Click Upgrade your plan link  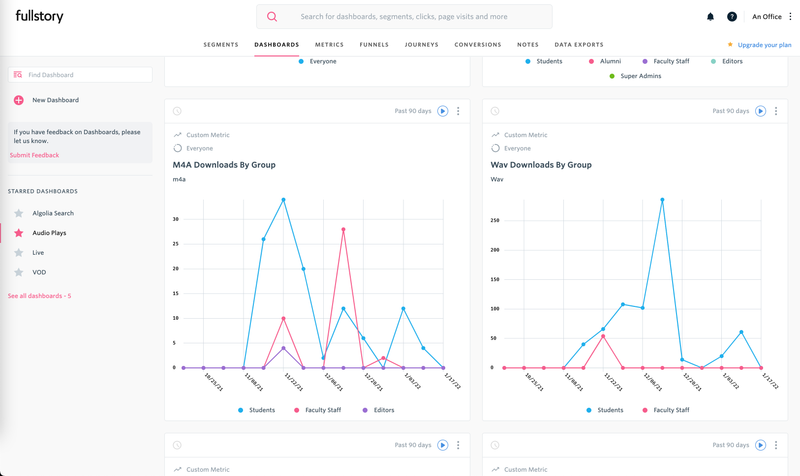764,45
